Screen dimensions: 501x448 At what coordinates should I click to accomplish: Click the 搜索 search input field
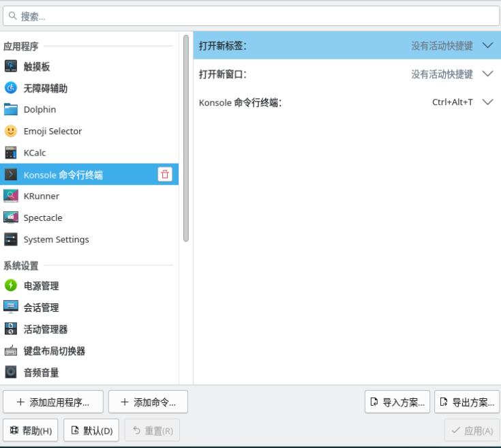point(251,16)
